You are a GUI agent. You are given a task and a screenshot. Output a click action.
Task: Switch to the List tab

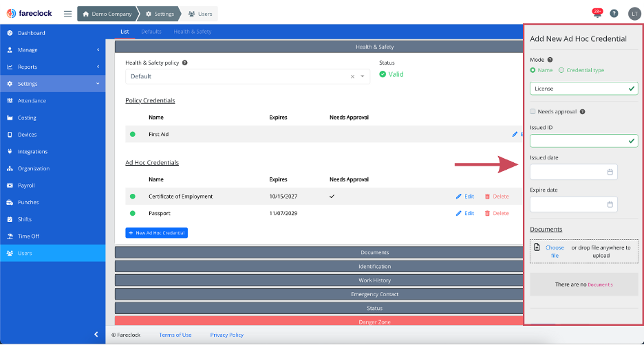(125, 32)
